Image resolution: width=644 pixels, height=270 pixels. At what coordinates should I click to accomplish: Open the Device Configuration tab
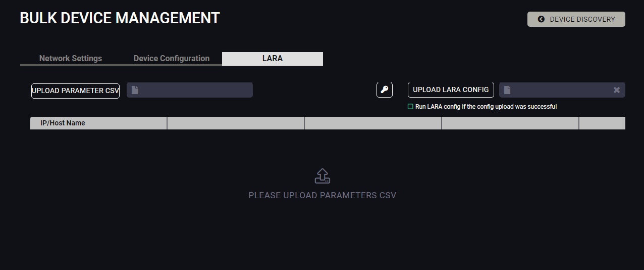172,59
